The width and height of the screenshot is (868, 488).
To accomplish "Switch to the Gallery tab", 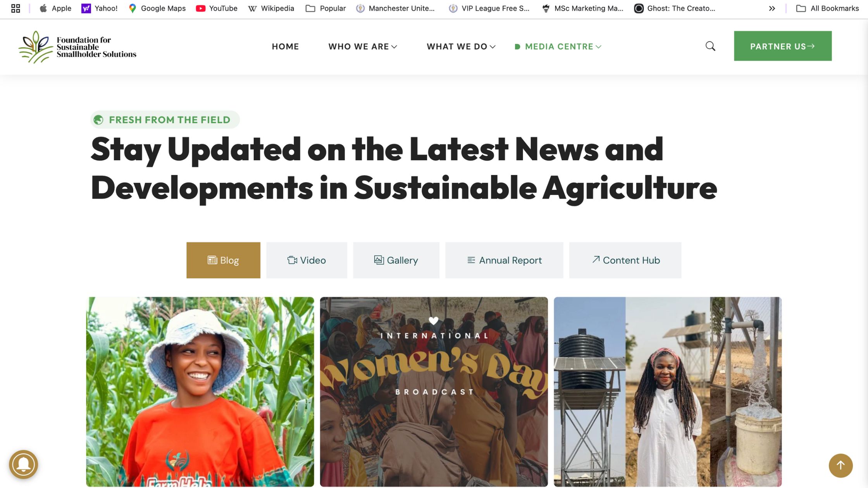I will pos(396,260).
